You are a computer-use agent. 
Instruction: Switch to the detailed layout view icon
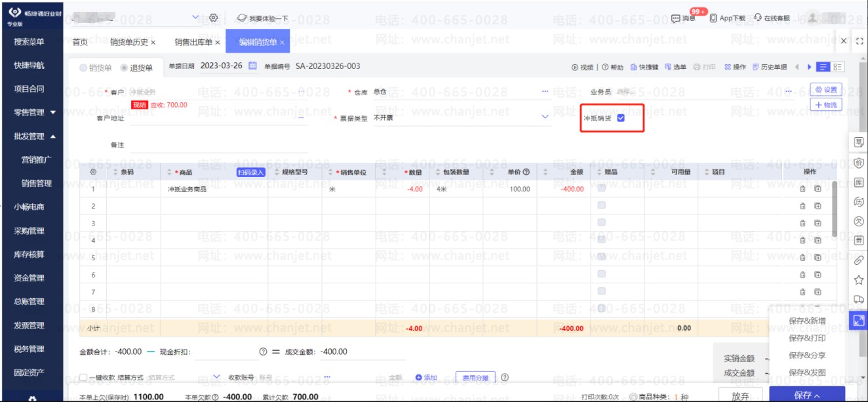tap(838, 67)
